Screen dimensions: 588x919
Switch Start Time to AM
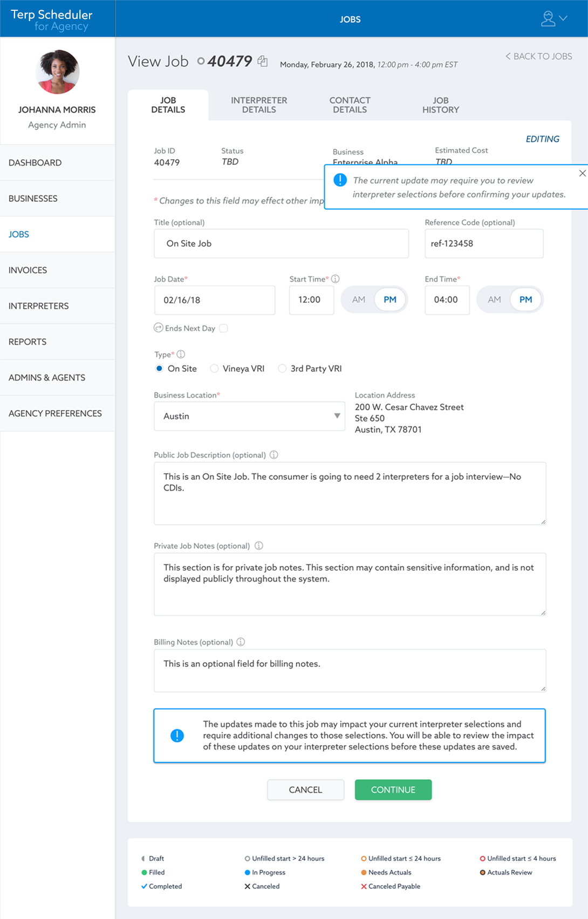coord(359,299)
